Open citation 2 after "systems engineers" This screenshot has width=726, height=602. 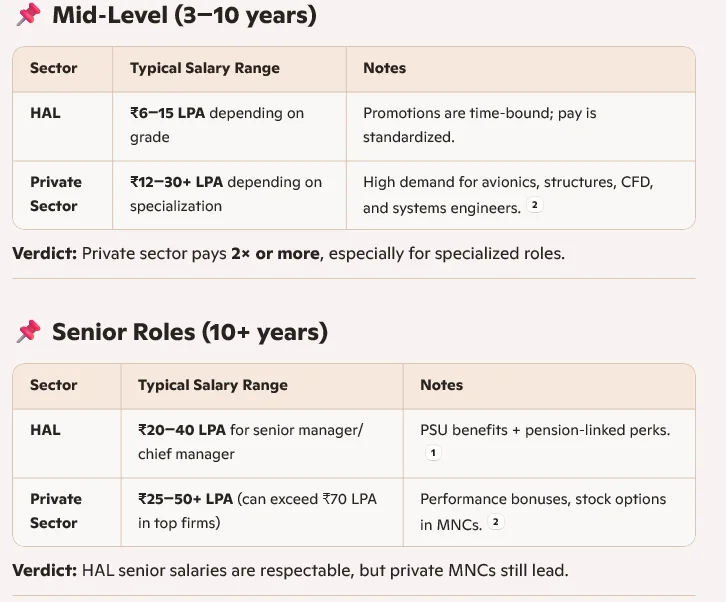pyautogui.click(x=535, y=206)
